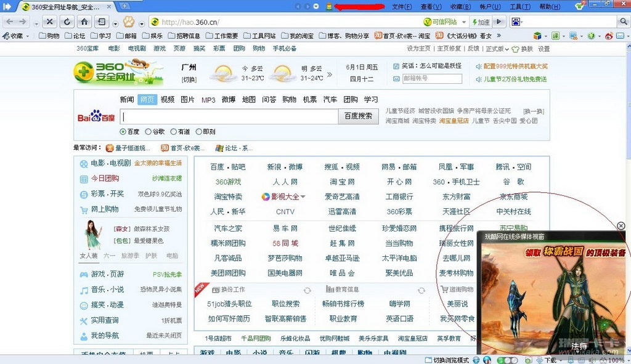Open 下载 download manager in status bar
631x364 pixels.
(546, 360)
